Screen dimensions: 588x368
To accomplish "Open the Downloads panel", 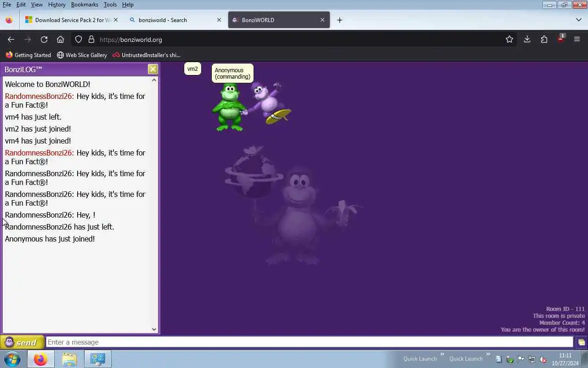I will point(527,40).
